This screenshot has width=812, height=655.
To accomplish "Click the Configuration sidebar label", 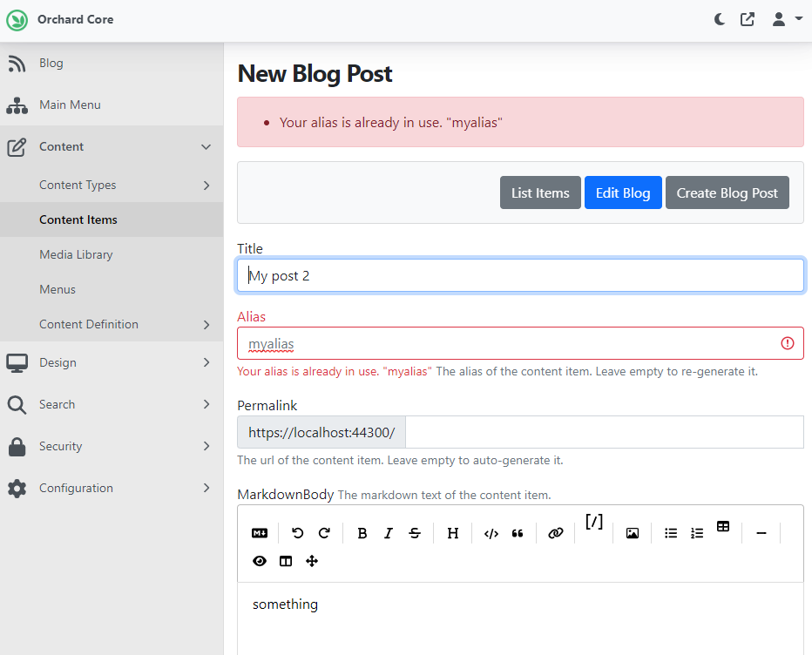I will coord(76,489).
